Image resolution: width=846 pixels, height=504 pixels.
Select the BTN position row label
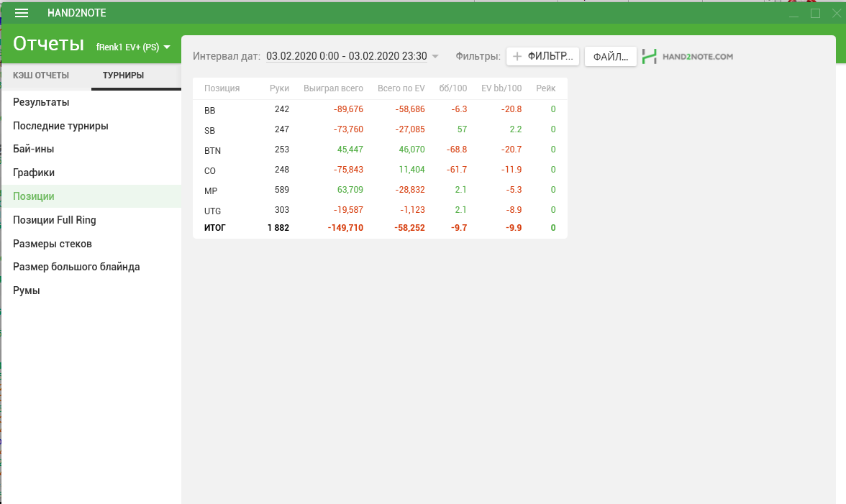213,150
